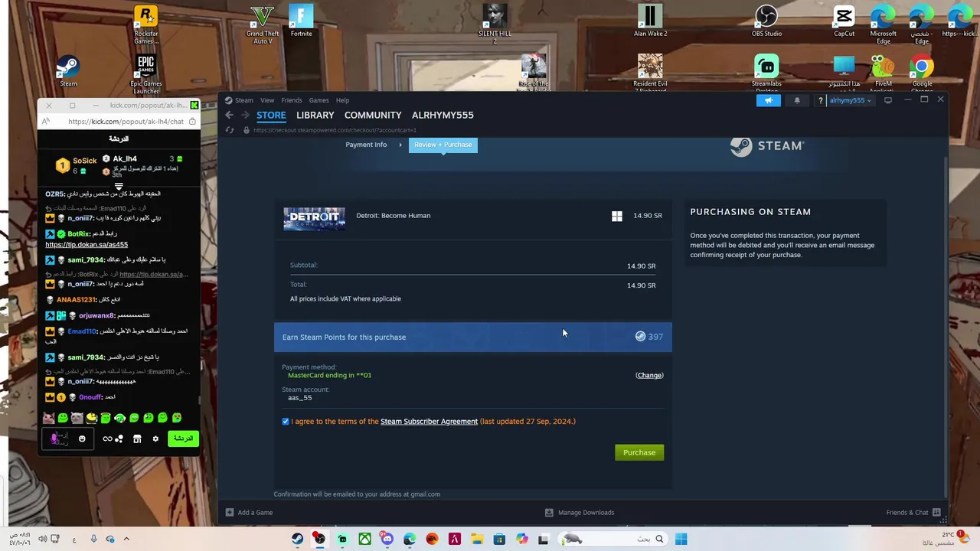Image resolution: width=980 pixels, height=551 pixels.
Task: Open Steam notifications bell
Action: pyautogui.click(x=797, y=100)
